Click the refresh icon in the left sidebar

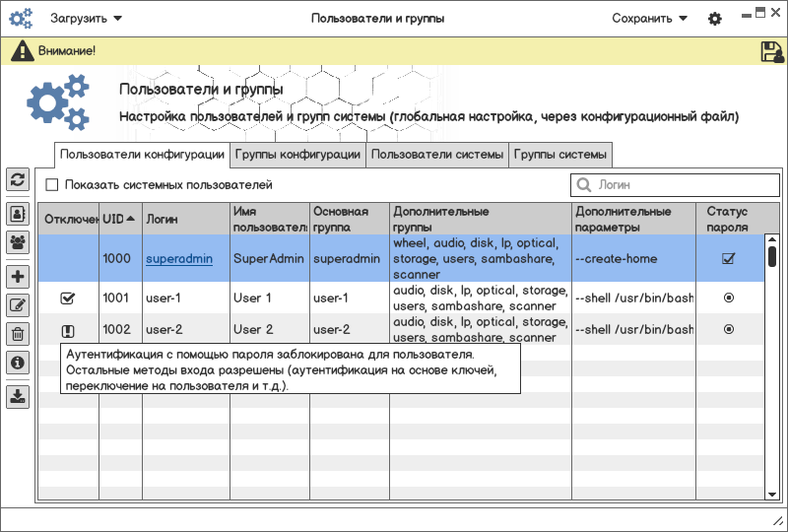coord(18,179)
